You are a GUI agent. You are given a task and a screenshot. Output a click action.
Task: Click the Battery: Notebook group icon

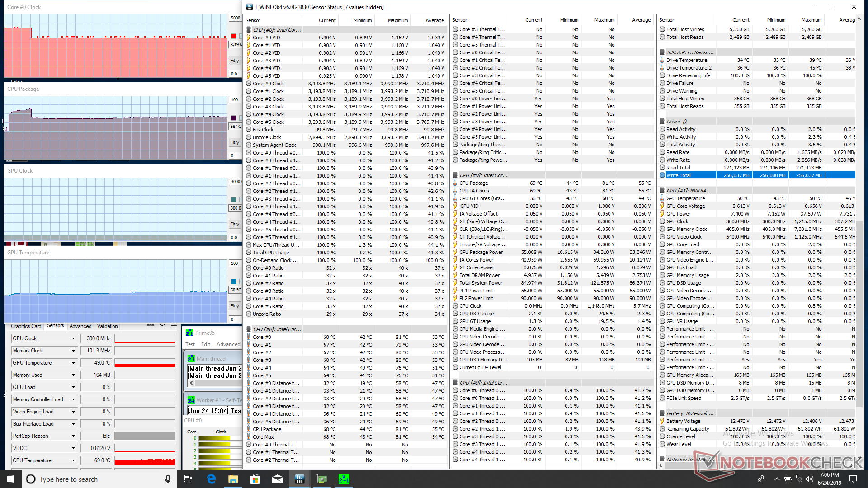tap(662, 413)
